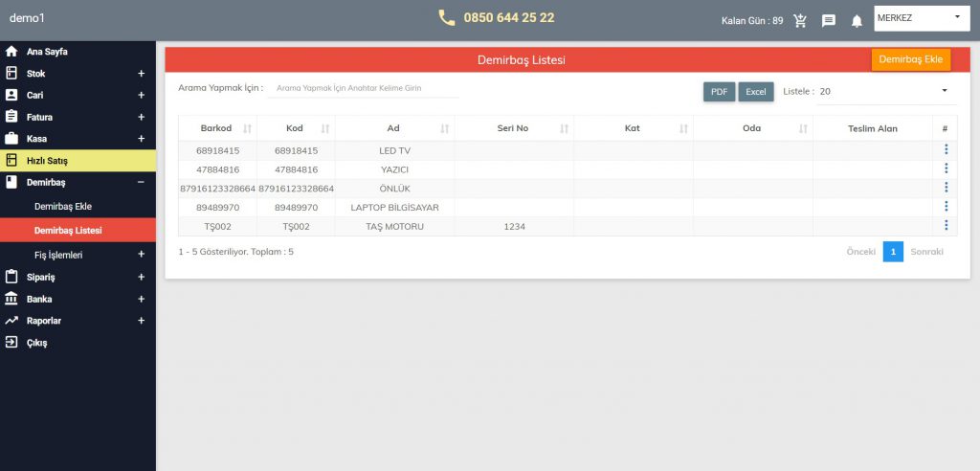980x471 pixels.
Task: Click the Ana Sayfa home icon
Action: tap(11, 52)
